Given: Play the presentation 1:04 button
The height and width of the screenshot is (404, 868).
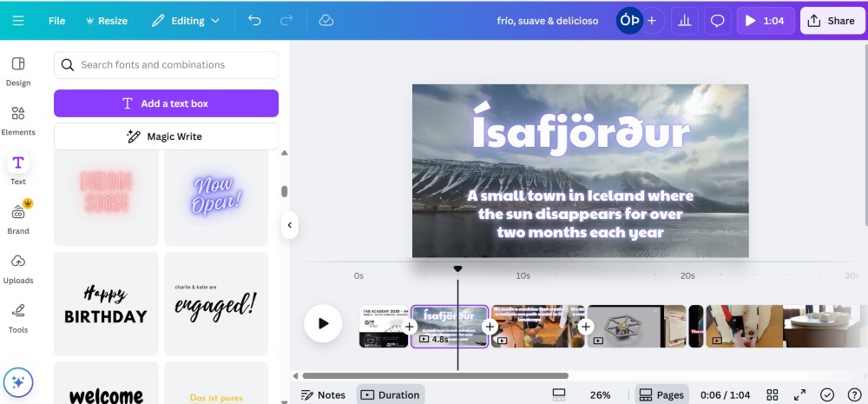Looking at the screenshot, I should click(x=766, y=21).
